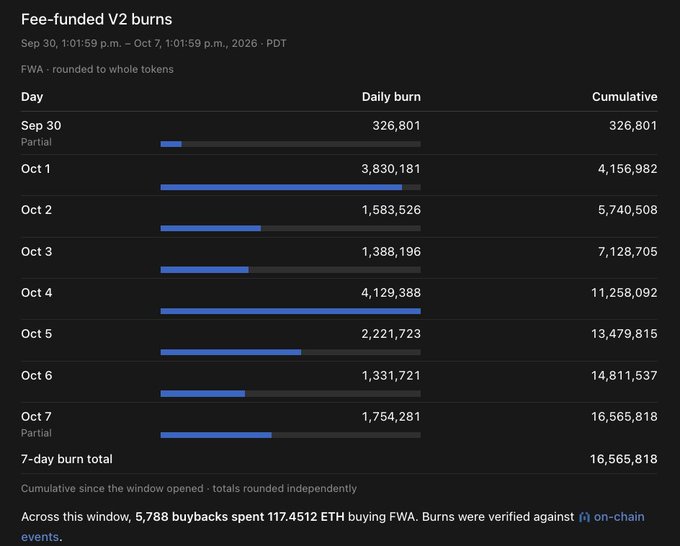This screenshot has width=680, height=546.
Task: Select the Oct 6 row label
Action: click(x=36, y=376)
